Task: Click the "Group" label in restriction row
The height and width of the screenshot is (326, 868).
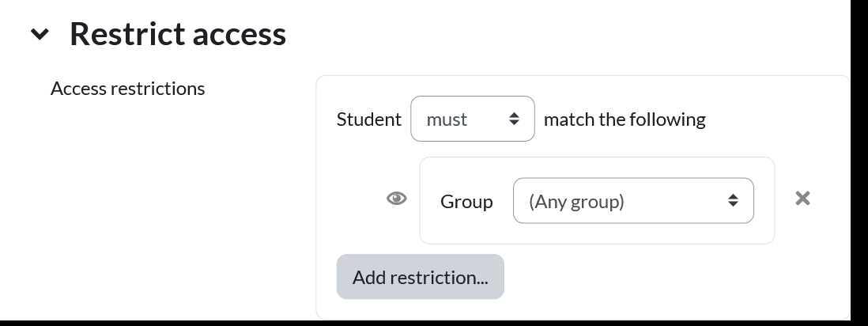Action: [x=466, y=202]
